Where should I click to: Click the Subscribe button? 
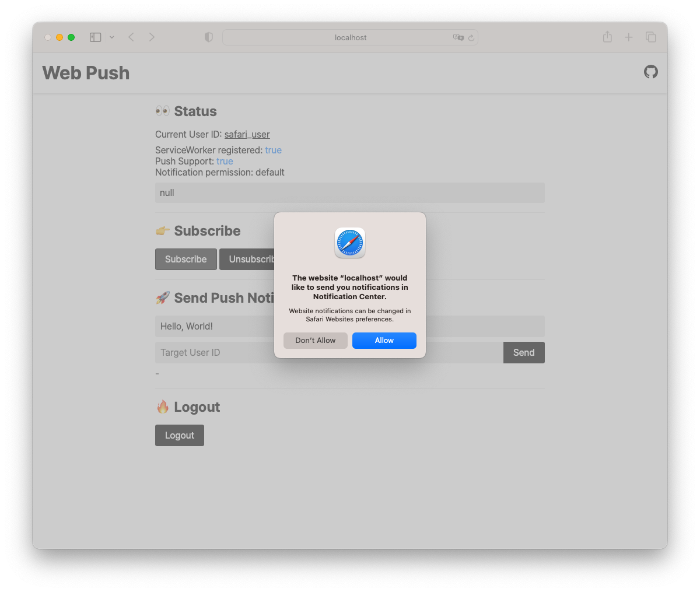coord(186,260)
